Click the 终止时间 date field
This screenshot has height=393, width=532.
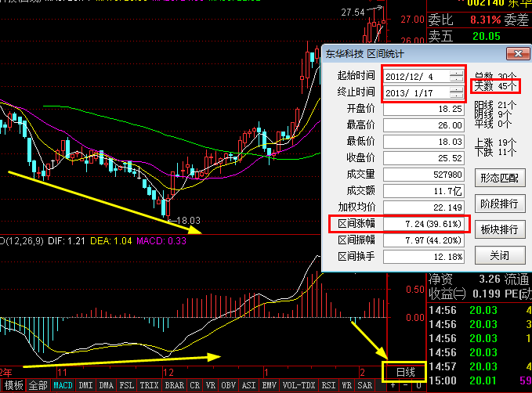[423, 92]
